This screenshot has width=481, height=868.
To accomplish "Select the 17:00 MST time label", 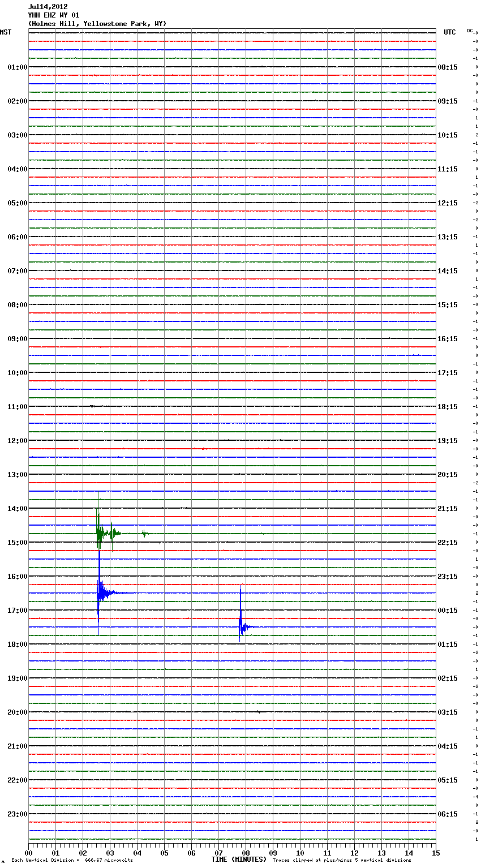I will 18,611.
